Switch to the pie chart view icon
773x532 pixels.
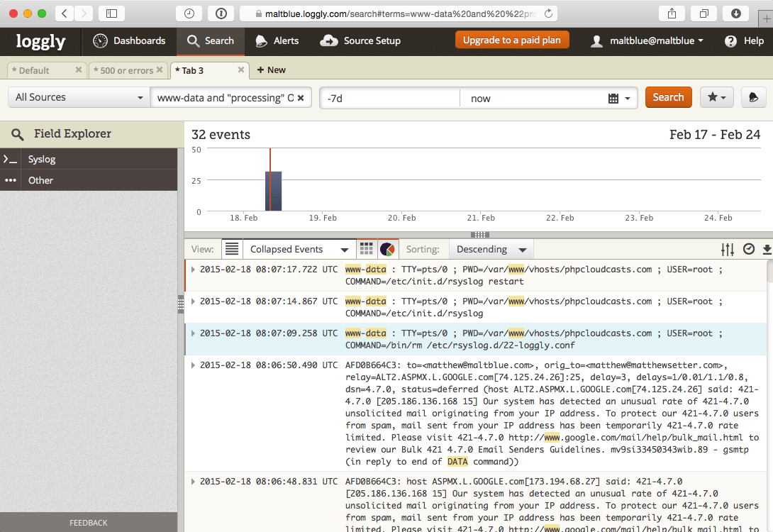pyautogui.click(x=387, y=249)
